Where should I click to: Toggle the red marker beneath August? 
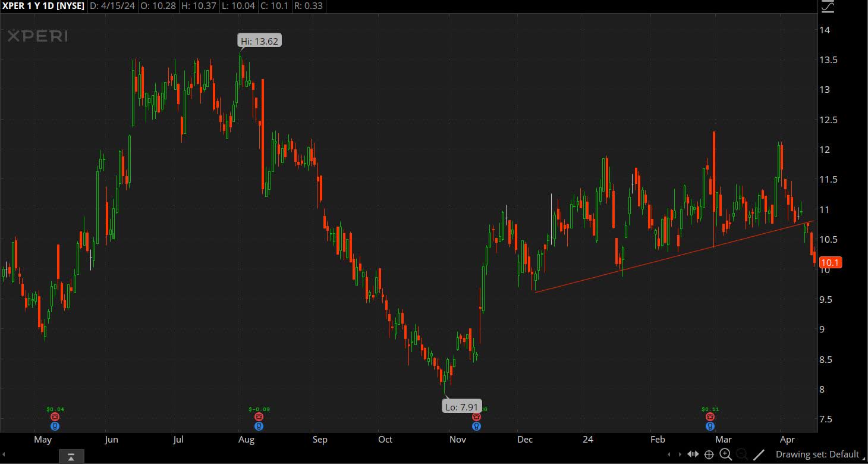(x=259, y=416)
